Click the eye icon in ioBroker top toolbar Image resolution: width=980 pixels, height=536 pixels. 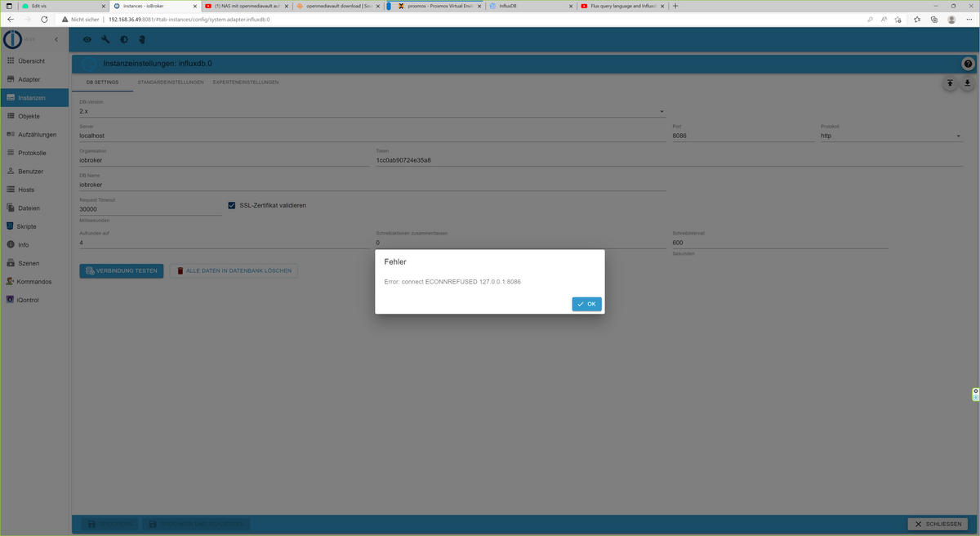87,39
